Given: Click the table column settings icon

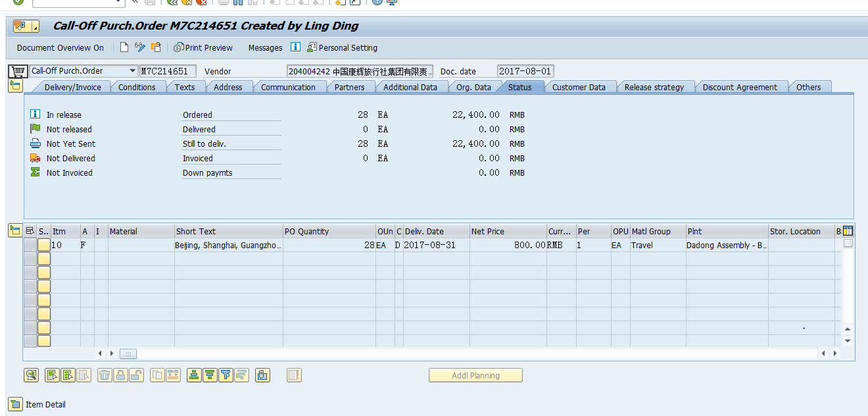Looking at the screenshot, I should coord(848,231).
